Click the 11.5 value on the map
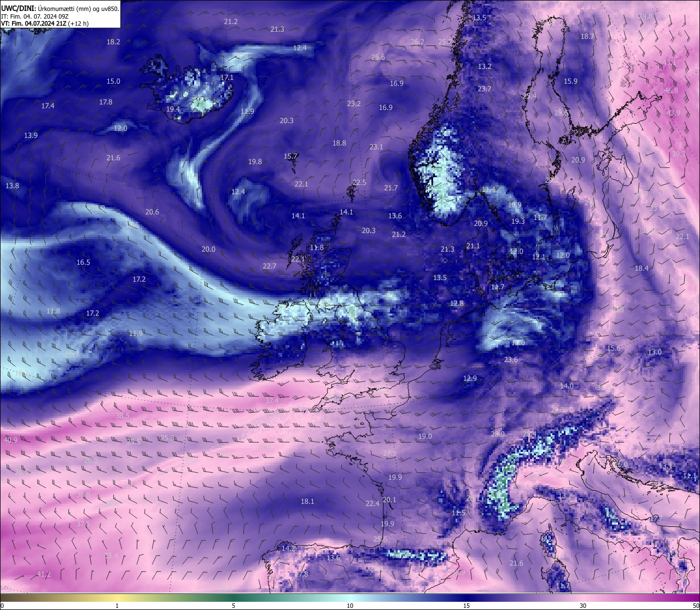Screen dimensions: 700x610 pyautogui.click(x=458, y=513)
